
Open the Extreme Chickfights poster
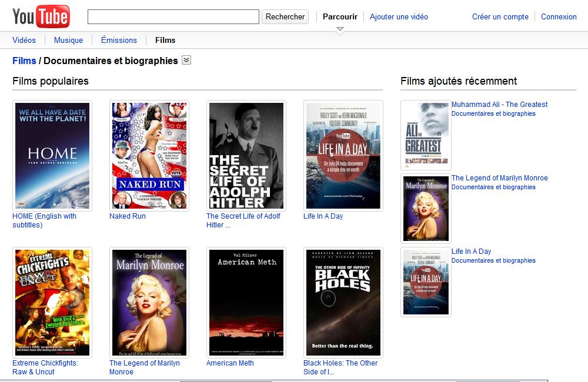point(52,303)
